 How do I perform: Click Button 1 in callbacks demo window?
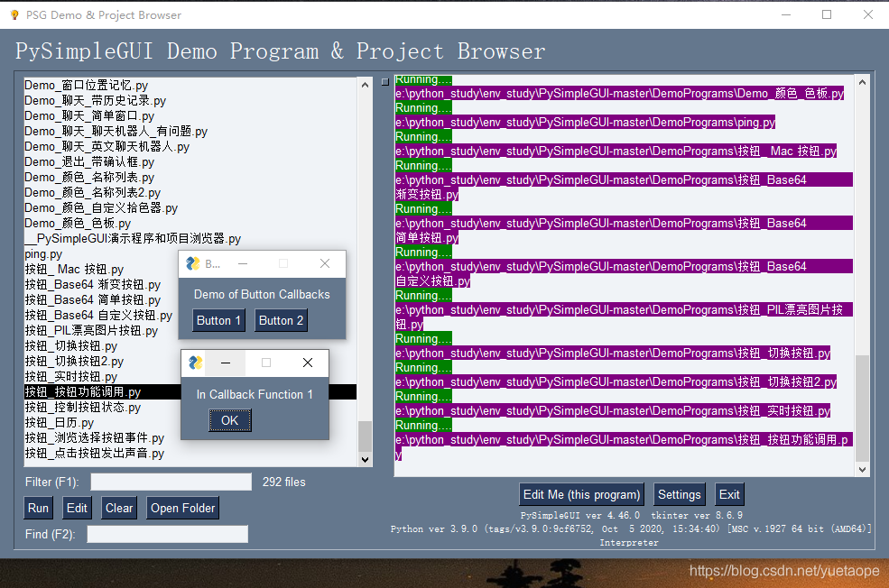(218, 321)
